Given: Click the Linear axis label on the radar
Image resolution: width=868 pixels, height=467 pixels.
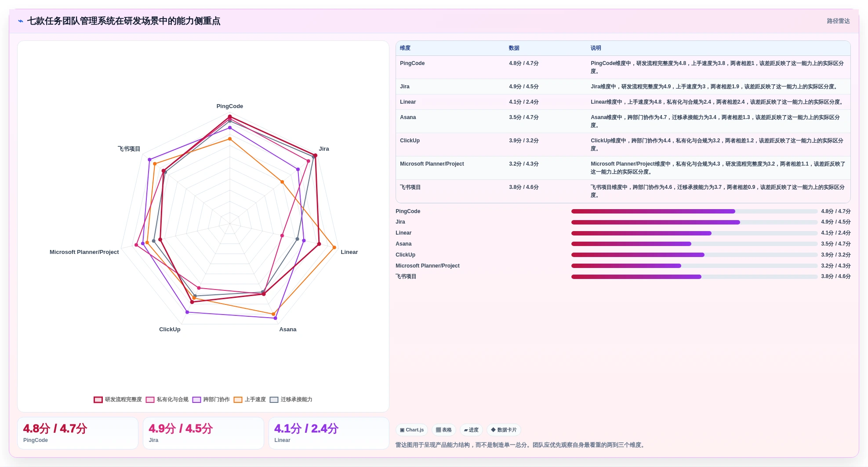Looking at the screenshot, I should tap(349, 252).
